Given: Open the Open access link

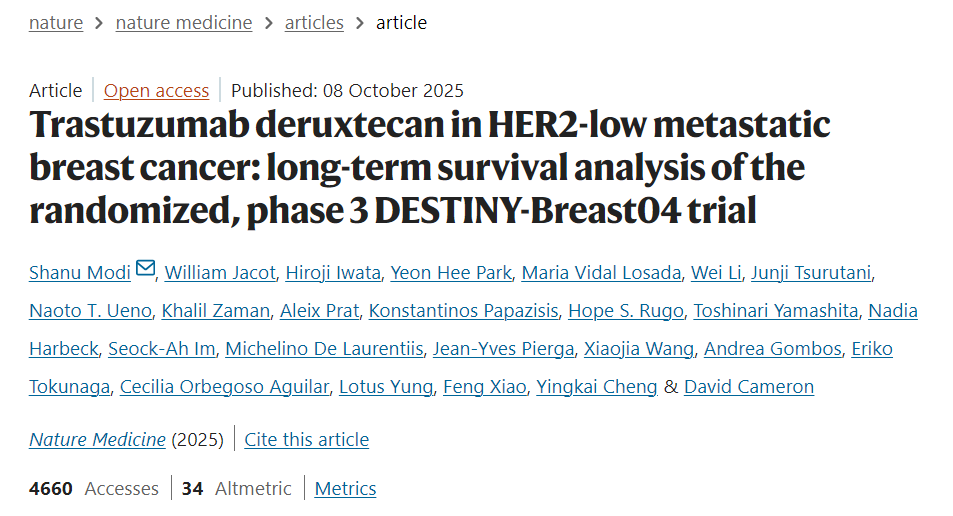Looking at the screenshot, I should pos(156,90).
